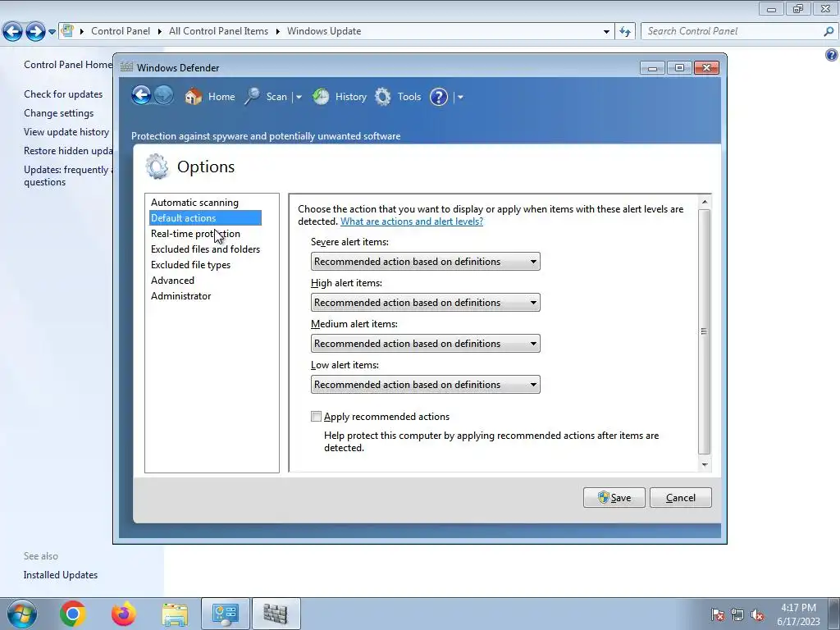
Task: Click Tools label in Defender toolbar
Action: click(409, 97)
